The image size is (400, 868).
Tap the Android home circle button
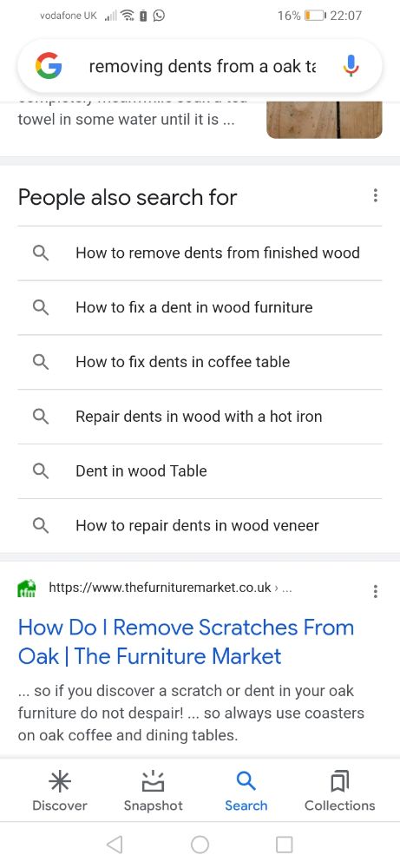pyautogui.click(x=200, y=845)
